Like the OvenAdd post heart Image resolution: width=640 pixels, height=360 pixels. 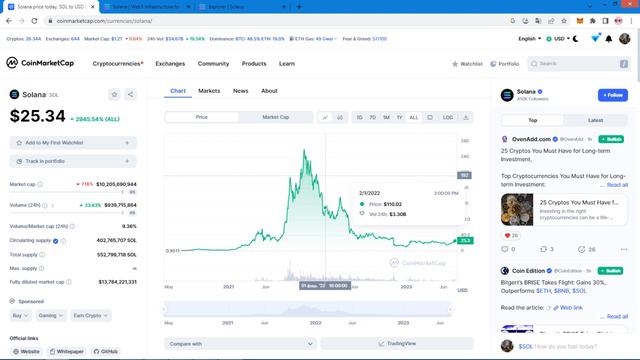(x=507, y=236)
